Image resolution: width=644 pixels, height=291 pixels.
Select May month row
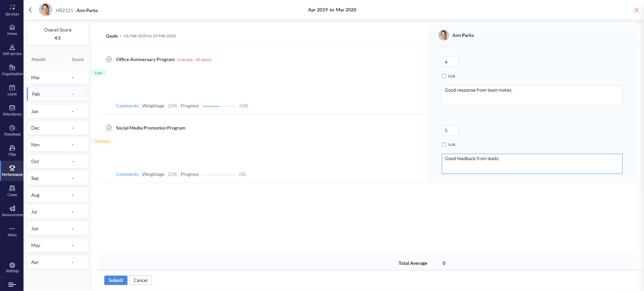(x=57, y=245)
